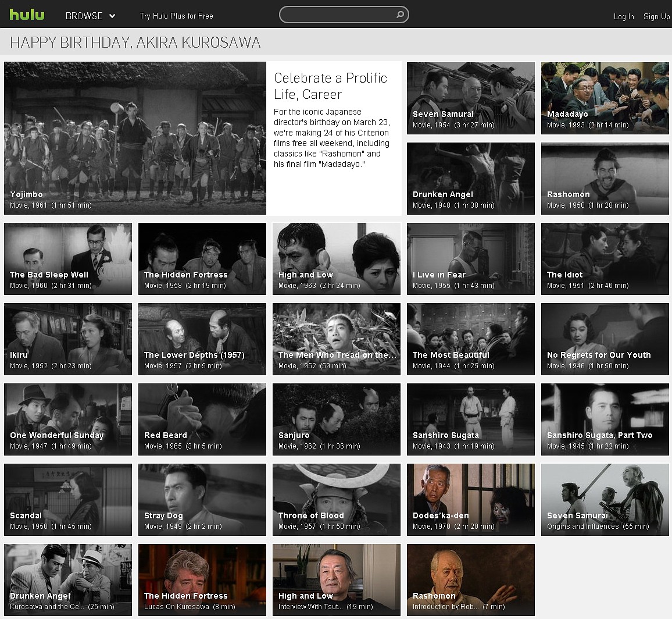Open the BROWSE dropdown menu

click(x=91, y=16)
